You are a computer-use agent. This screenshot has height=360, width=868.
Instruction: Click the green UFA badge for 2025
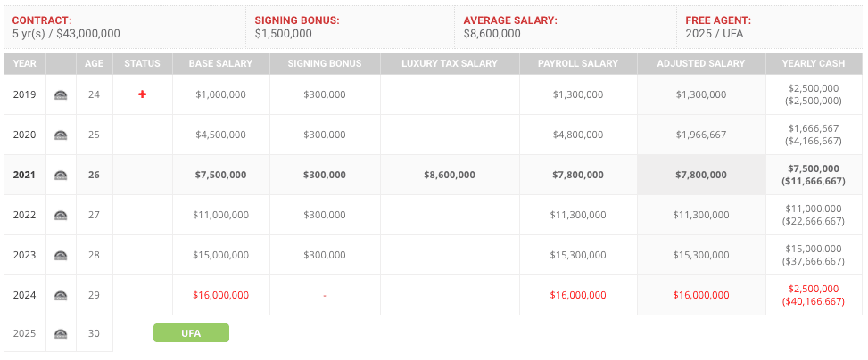[191, 333]
